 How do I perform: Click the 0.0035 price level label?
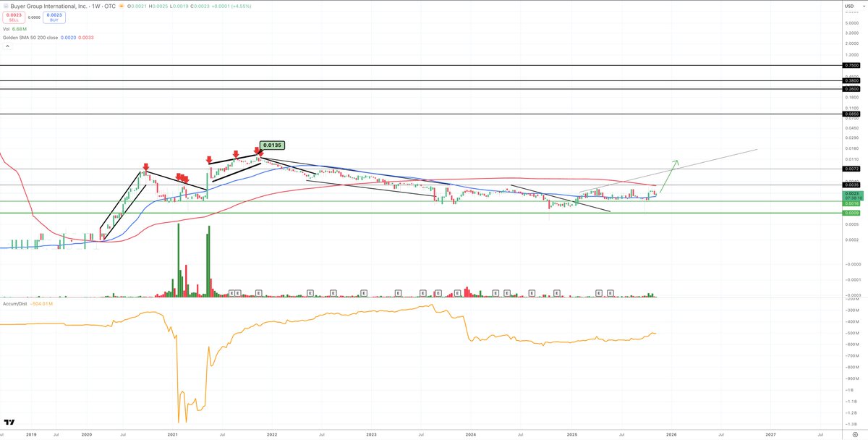pyautogui.click(x=851, y=185)
